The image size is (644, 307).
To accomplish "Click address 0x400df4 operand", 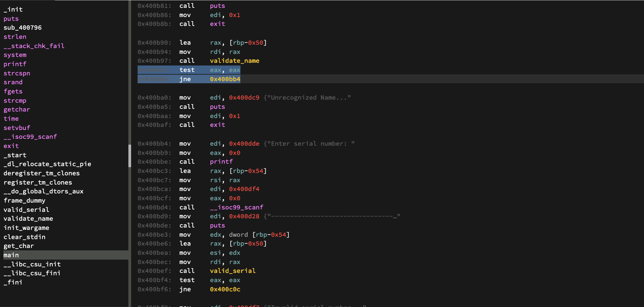I will (x=244, y=189).
